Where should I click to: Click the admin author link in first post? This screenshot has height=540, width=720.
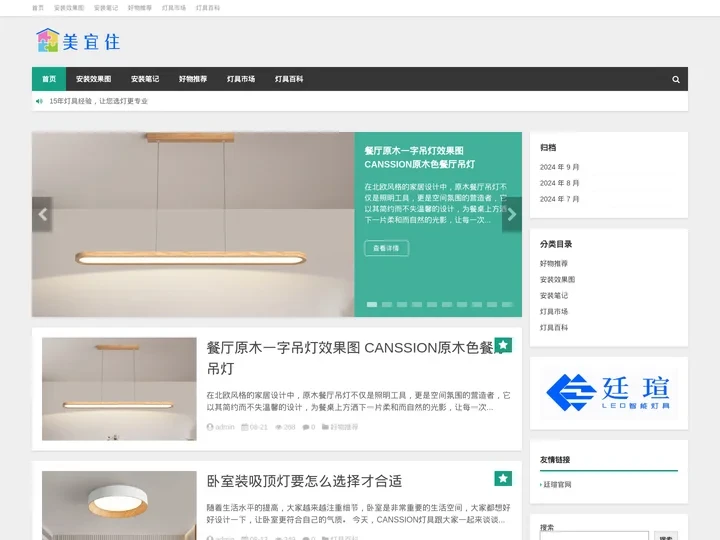click(225, 427)
